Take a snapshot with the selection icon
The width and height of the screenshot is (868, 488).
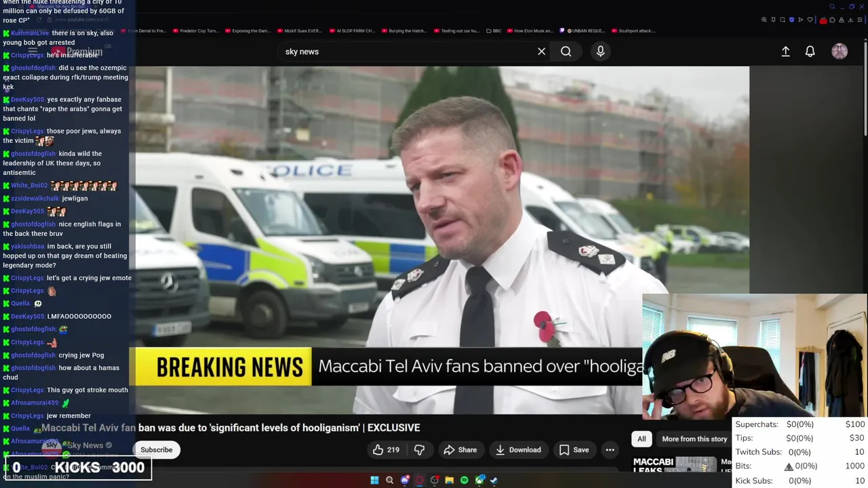(783, 20)
